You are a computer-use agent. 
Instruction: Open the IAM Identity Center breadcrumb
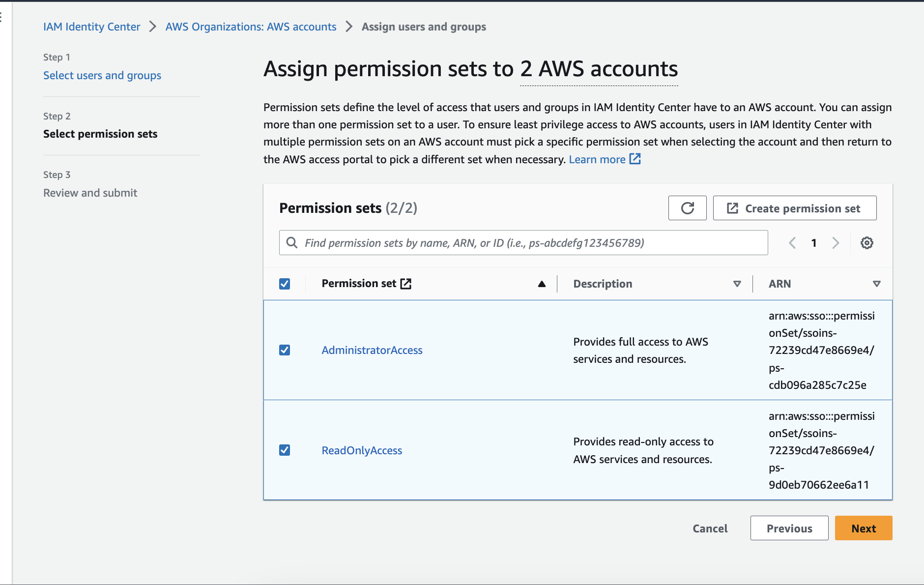91,27
